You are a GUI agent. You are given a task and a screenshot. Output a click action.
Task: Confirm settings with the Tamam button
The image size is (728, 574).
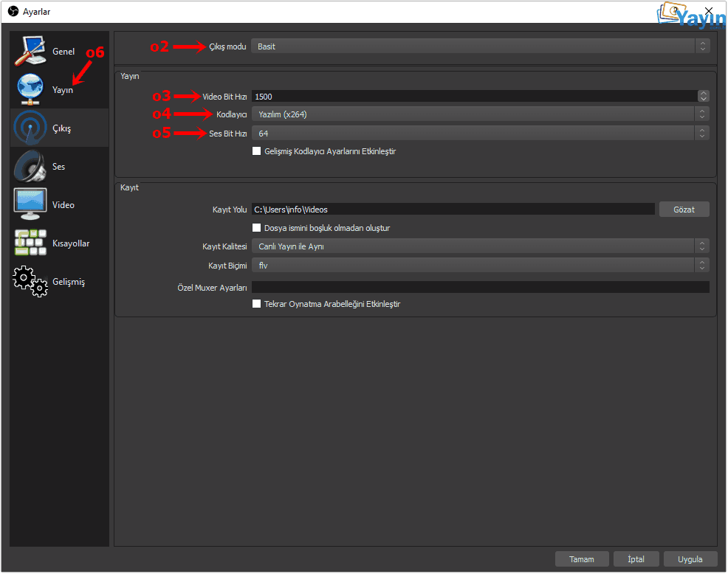point(582,559)
